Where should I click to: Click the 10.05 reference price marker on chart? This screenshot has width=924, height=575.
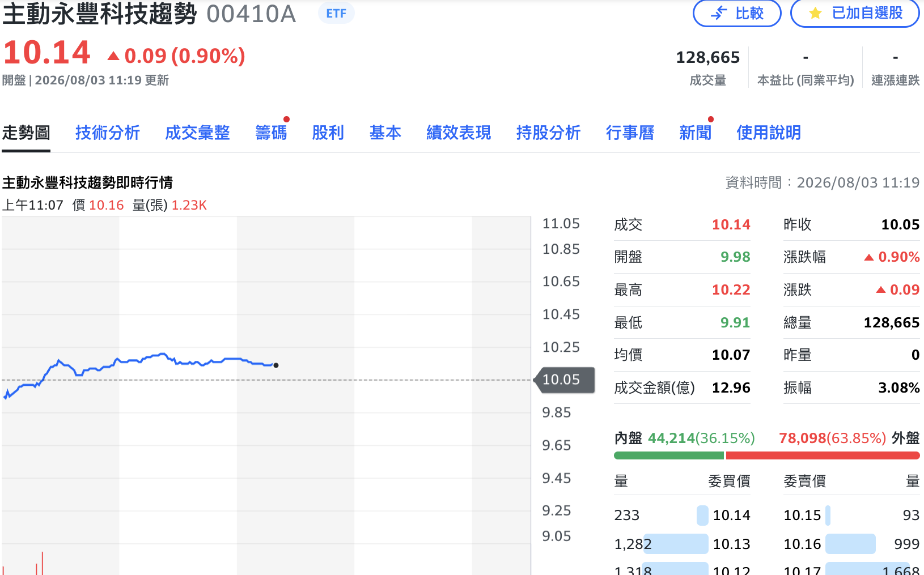click(x=564, y=380)
